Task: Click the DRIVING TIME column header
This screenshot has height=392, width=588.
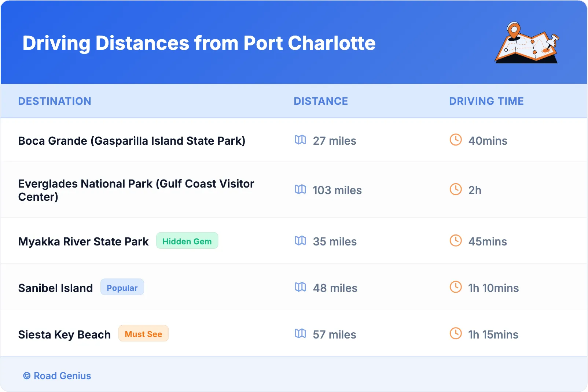Action: (486, 101)
